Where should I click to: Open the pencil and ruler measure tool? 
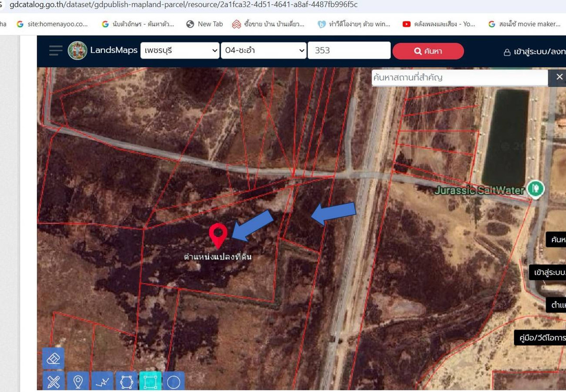pyautogui.click(x=53, y=381)
